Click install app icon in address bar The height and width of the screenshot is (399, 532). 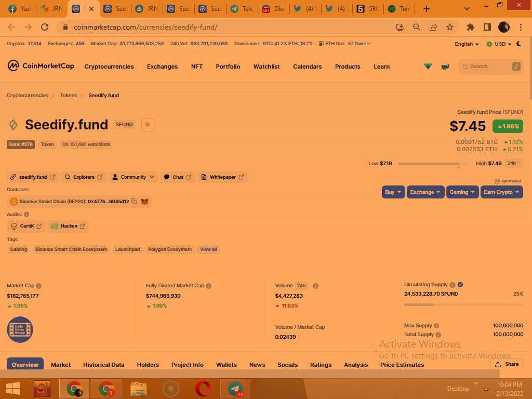click(x=400, y=27)
